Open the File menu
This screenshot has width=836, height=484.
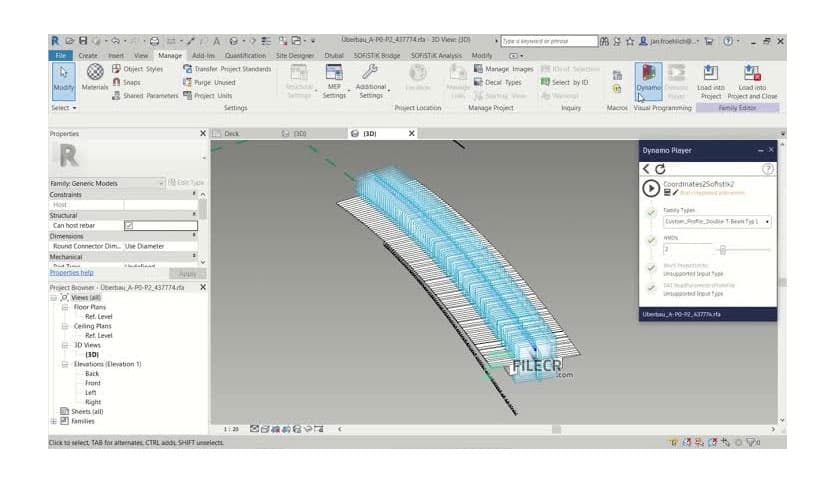61,55
